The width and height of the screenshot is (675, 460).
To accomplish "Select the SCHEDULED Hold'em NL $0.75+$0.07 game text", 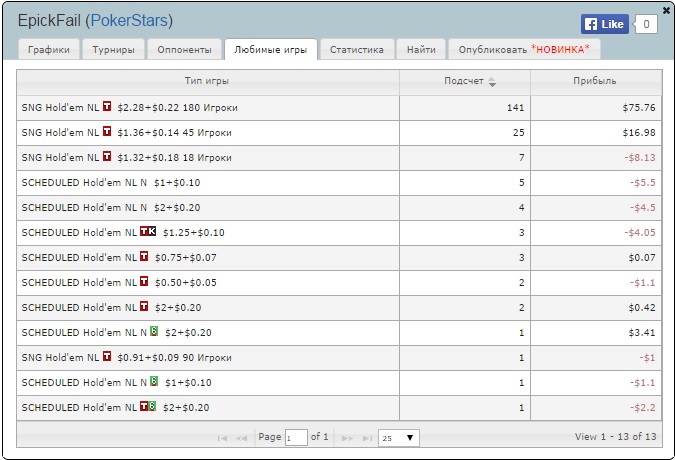I will coord(119,257).
